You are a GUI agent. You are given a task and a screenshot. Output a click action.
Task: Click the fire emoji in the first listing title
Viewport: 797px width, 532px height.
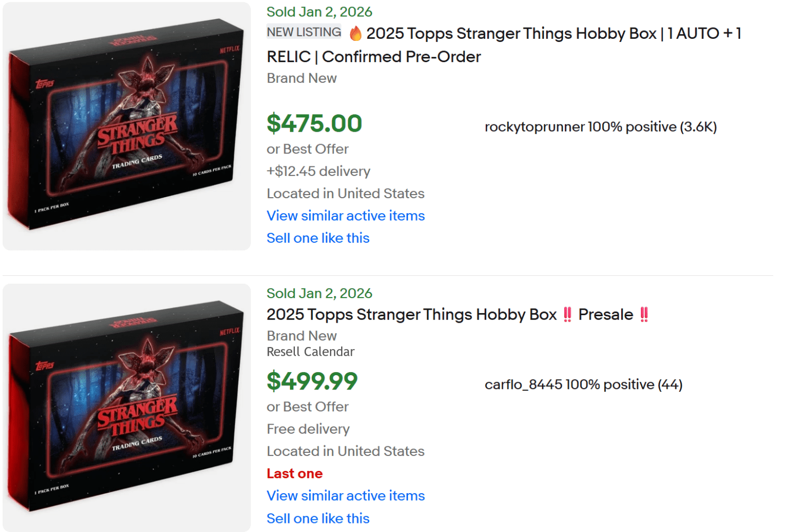click(x=355, y=33)
